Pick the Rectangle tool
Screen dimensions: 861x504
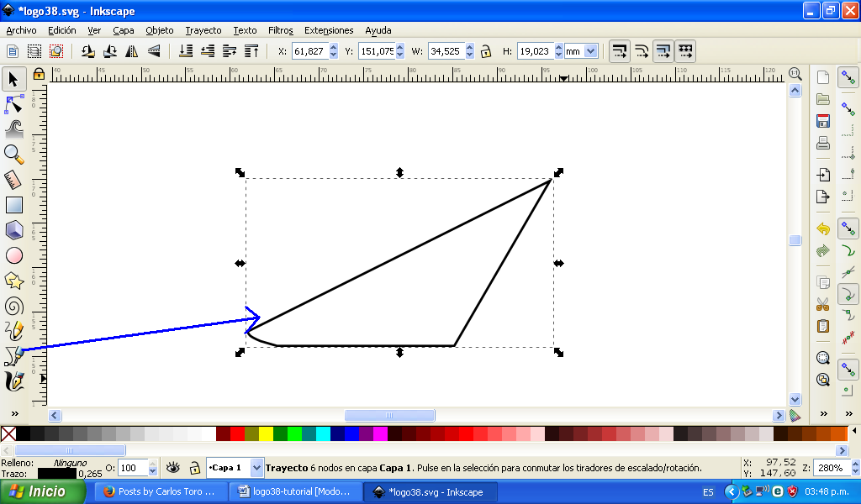pos(13,204)
